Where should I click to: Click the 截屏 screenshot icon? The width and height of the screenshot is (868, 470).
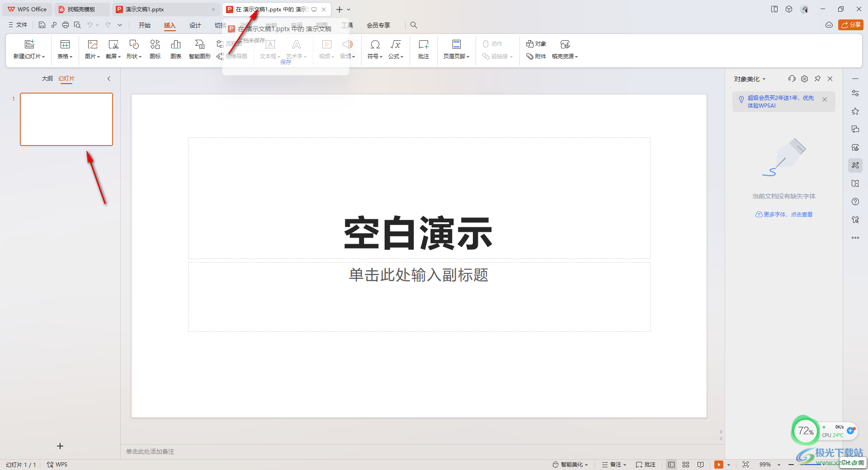click(x=113, y=44)
